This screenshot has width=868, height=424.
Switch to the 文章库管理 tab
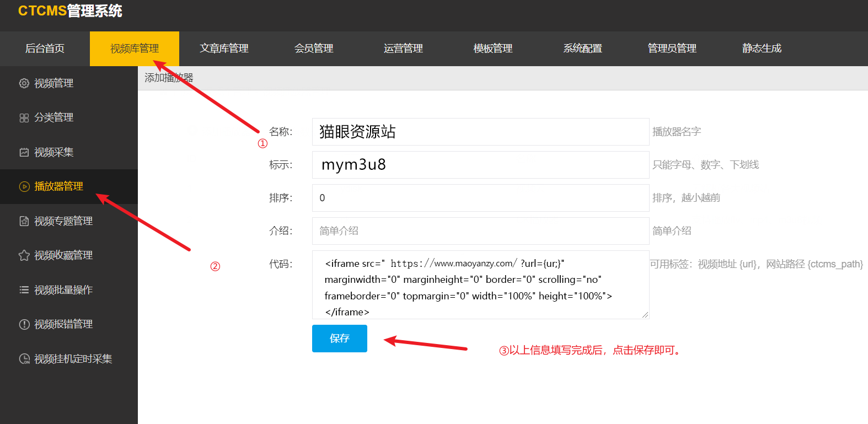point(224,49)
